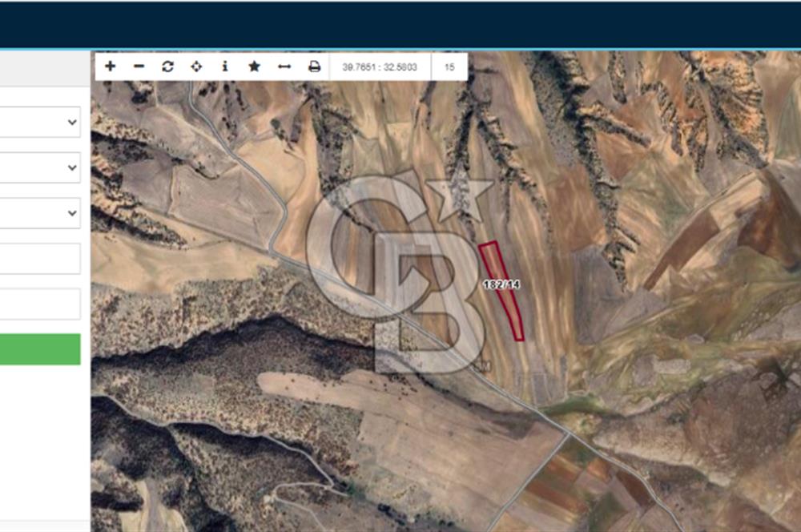Open the second dropdown in the side panel
Screen dimensions: 801x532
pos(40,167)
